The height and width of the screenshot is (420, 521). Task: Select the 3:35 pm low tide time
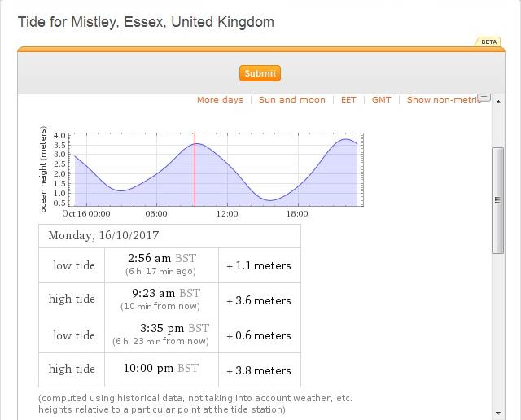(163, 328)
